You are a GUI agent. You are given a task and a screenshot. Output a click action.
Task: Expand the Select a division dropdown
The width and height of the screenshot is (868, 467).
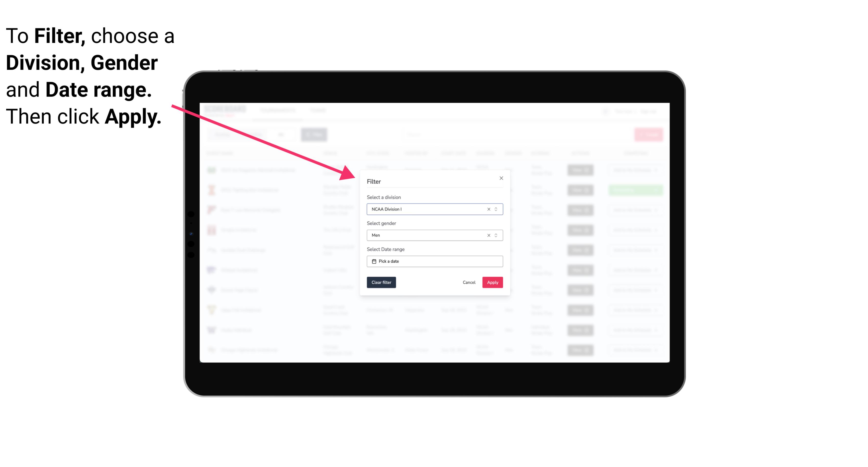(x=495, y=209)
